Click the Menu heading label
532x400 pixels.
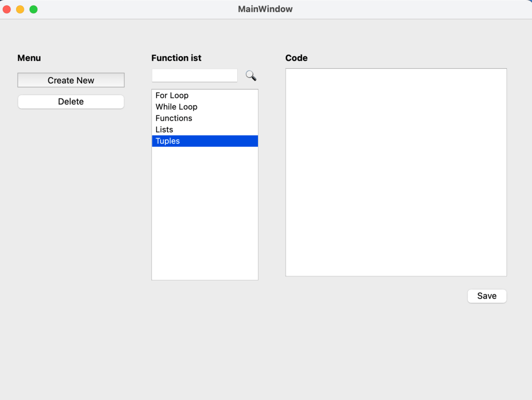(x=29, y=58)
